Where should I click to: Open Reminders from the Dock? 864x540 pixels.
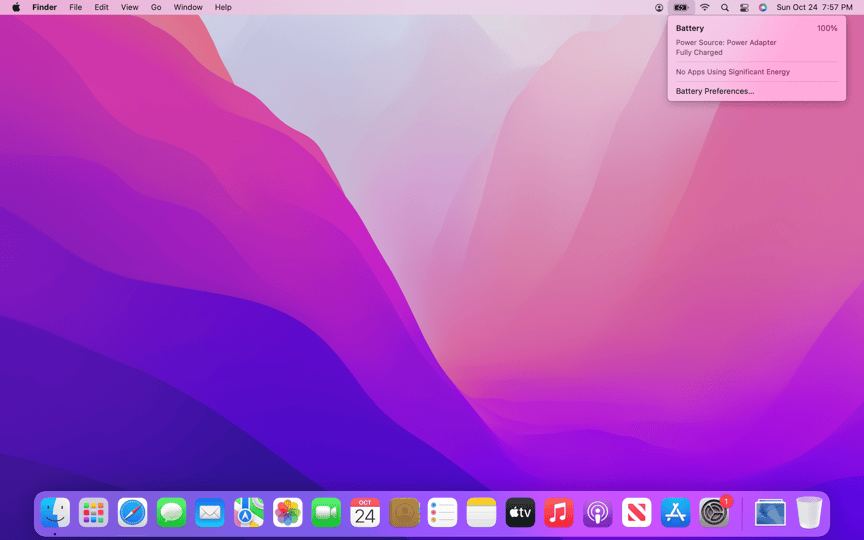click(442, 513)
